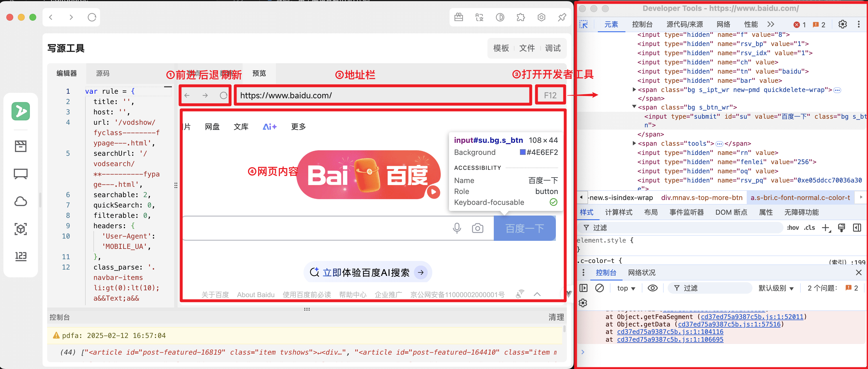Viewport: 868px width, 369px height.
Task: Click the new style rule plus icon
Action: 826,228
